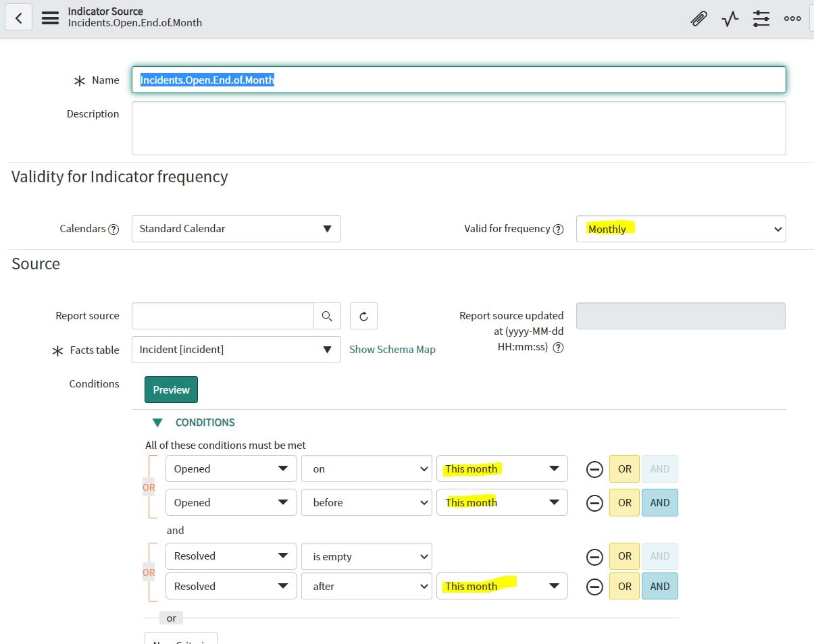The height and width of the screenshot is (644, 814).
Task: Enable AND on the Resolved after condition
Action: click(x=660, y=586)
